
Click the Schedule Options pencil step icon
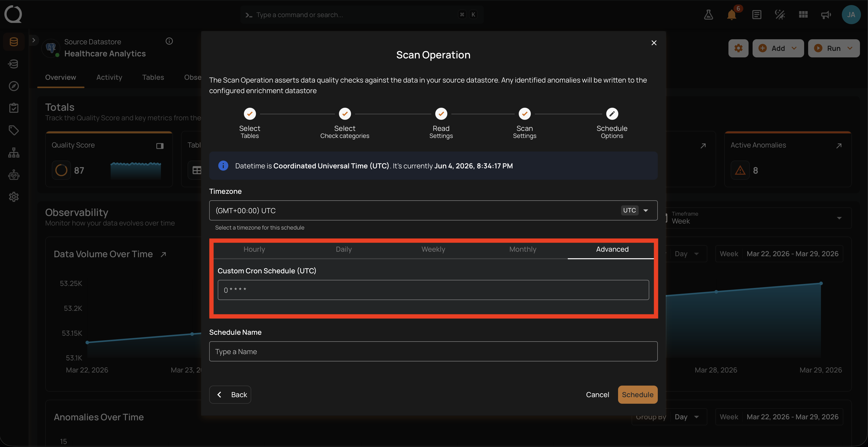612,114
